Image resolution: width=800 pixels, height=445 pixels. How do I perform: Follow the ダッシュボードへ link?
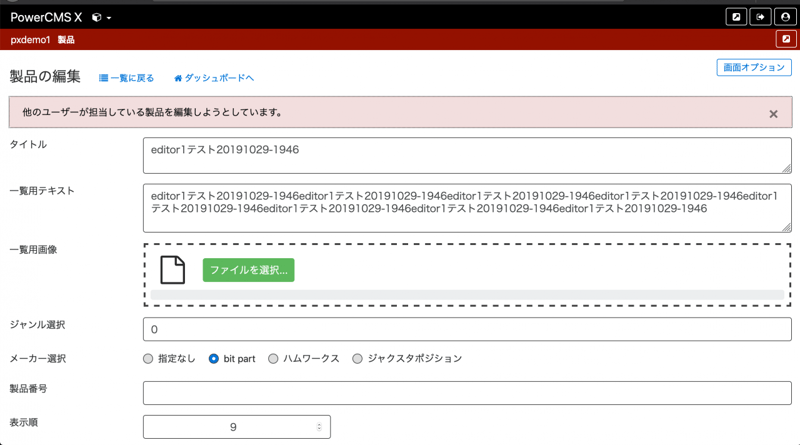pos(214,78)
